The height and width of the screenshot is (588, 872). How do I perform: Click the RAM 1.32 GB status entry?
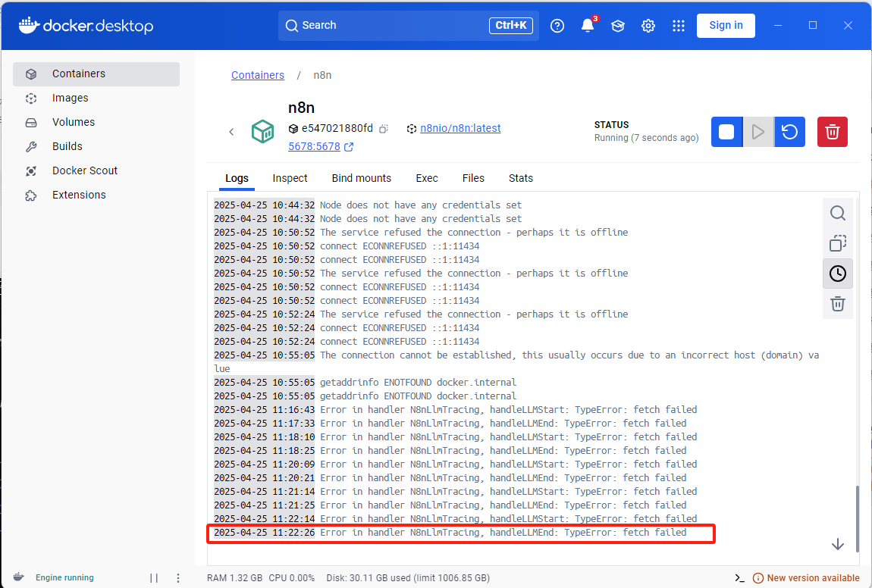pos(235,578)
